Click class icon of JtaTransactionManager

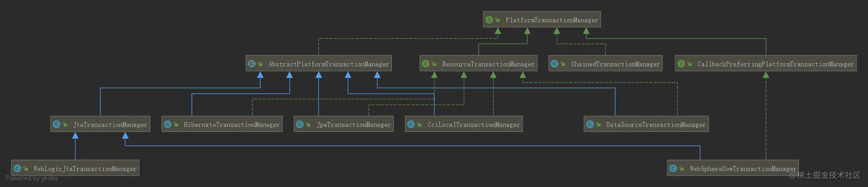tap(56, 124)
